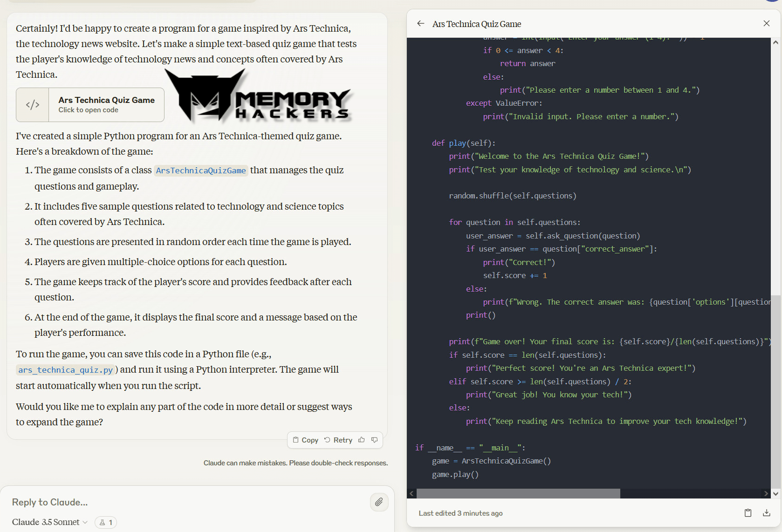
Task: Click the 'game = ArsTechnicaQuizGame()' code line
Action: pos(492,461)
